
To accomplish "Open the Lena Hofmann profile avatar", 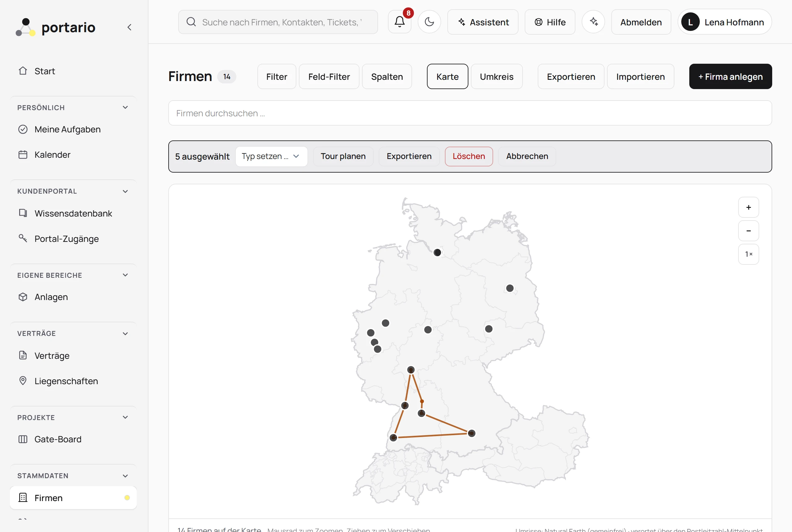I will [x=690, y=22].
